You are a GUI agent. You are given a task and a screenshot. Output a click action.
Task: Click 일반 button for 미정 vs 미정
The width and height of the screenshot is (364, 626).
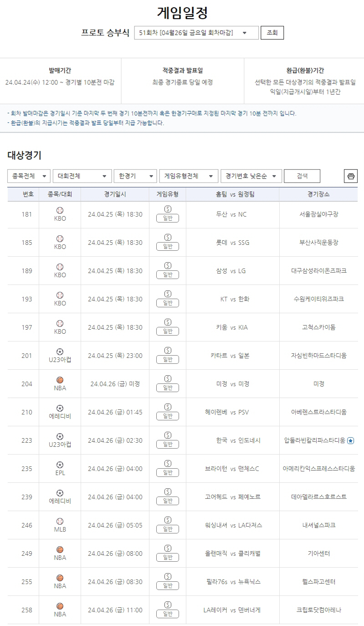coord(168,388)
